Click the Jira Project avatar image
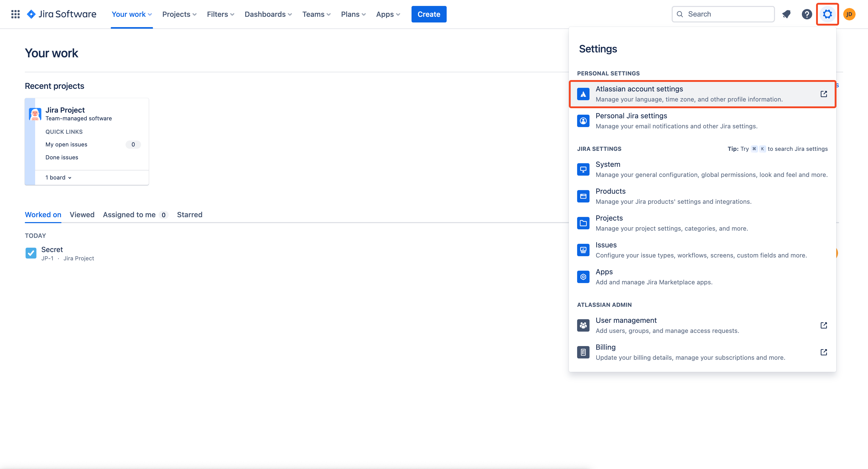Screen dimensions: 868x469 35,114
